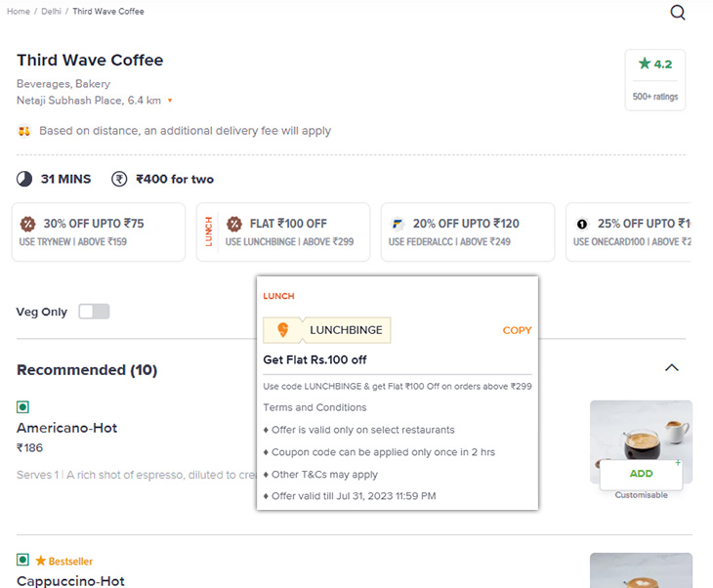Click the TRYNEW offer percent badge icon
This screenshot has width=713, height=588.
(27, 224)
